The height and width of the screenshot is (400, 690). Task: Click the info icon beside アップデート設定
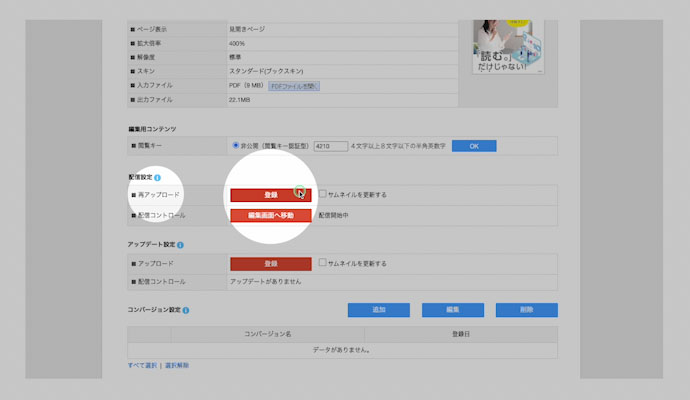(x=180, y=245)
